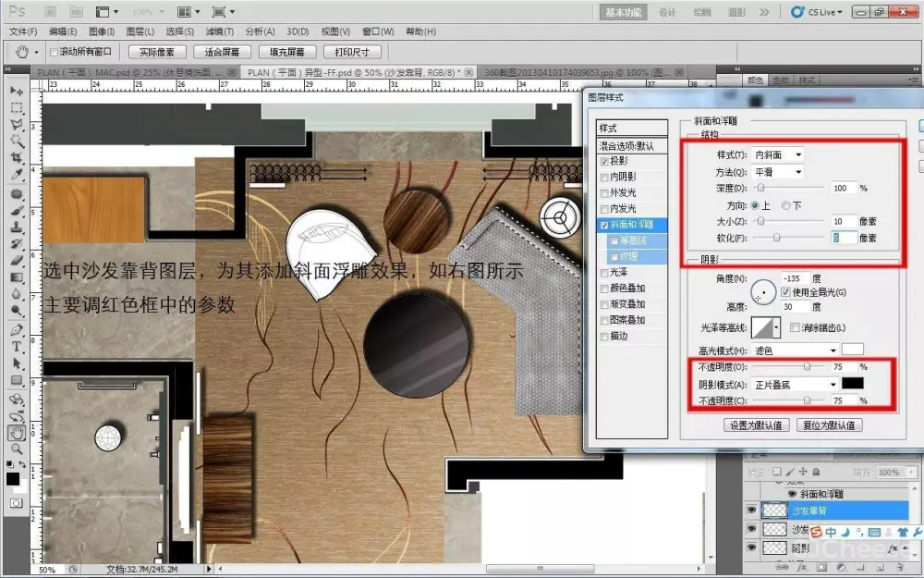Select the Eyedropper tool
Viewport: 924px width, 578px height.
click(x=17, y=175)
